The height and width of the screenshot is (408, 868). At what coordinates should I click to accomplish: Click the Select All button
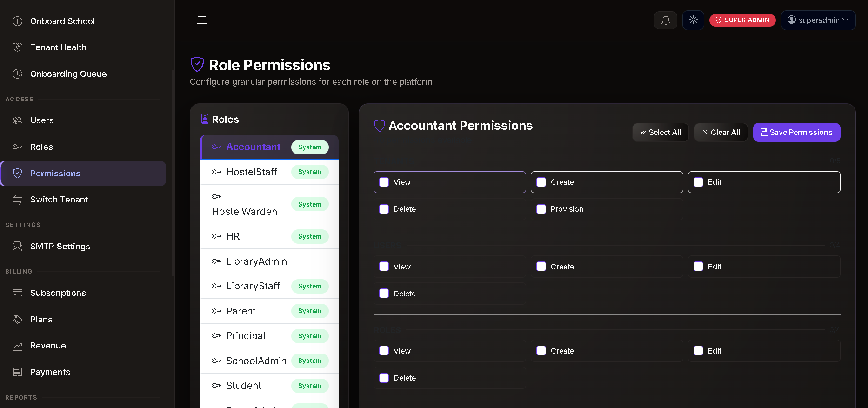coord(660,133)
